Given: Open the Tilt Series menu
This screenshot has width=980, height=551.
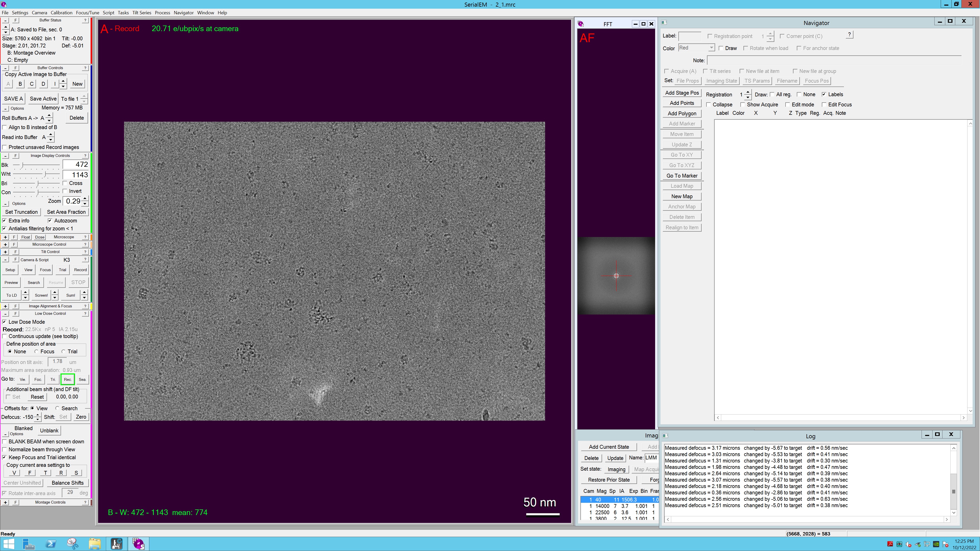Looking at the screenshot, I should click(142, 12).
